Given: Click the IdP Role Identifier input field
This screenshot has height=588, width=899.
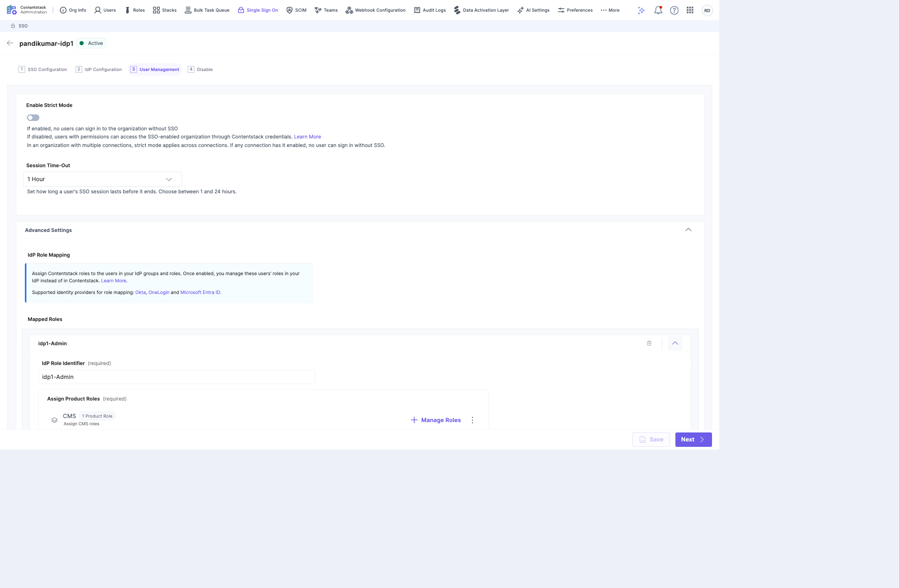Looking at the screenshot, I should (x=177, y=377).
